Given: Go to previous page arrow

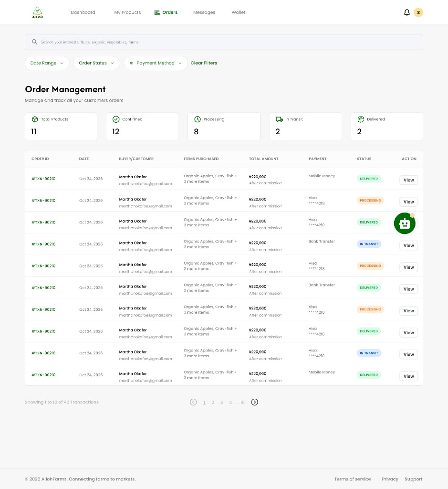Looking at the screenshot, I should 193,402.
